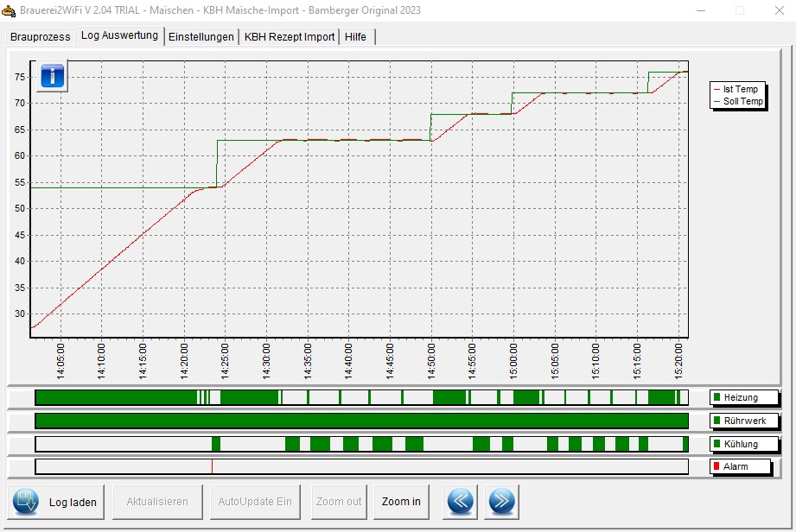This screenshot has width=796, height=532.
Task: Click the Brauerei2WiFi app icon in title bar
Action: click(9, 10)
